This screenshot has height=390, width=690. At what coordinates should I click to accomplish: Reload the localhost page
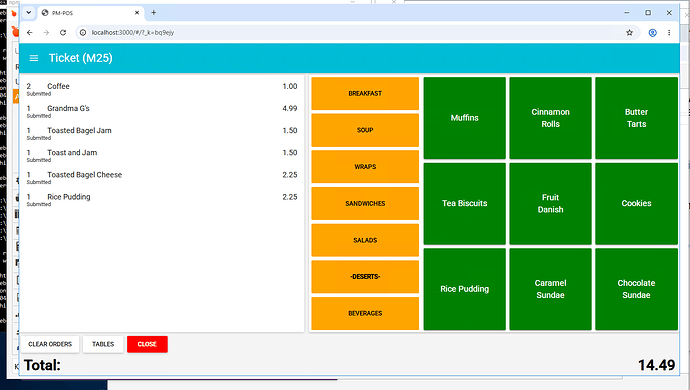point(63,33)
